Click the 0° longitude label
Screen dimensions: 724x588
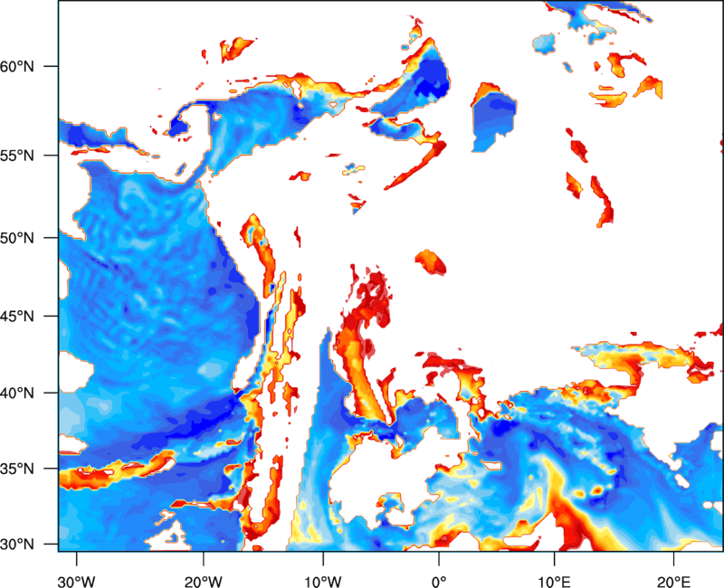[x=439, y=582]
